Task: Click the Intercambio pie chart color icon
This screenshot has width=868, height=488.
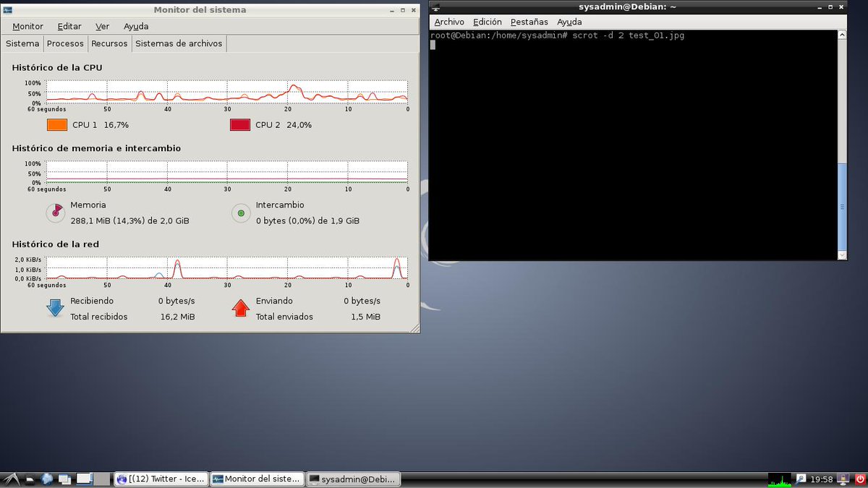Action: (x=241, y=213)
